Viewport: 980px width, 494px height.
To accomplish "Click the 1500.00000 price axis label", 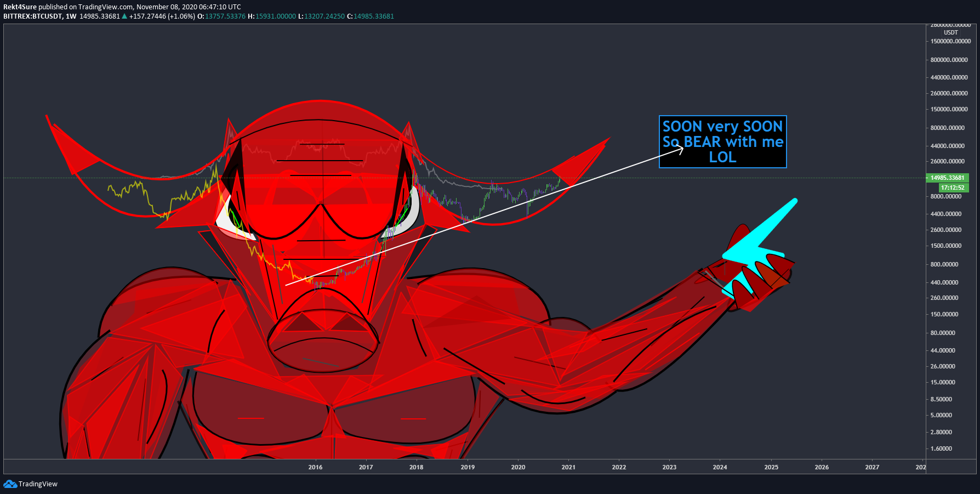I will pos(946,246).
